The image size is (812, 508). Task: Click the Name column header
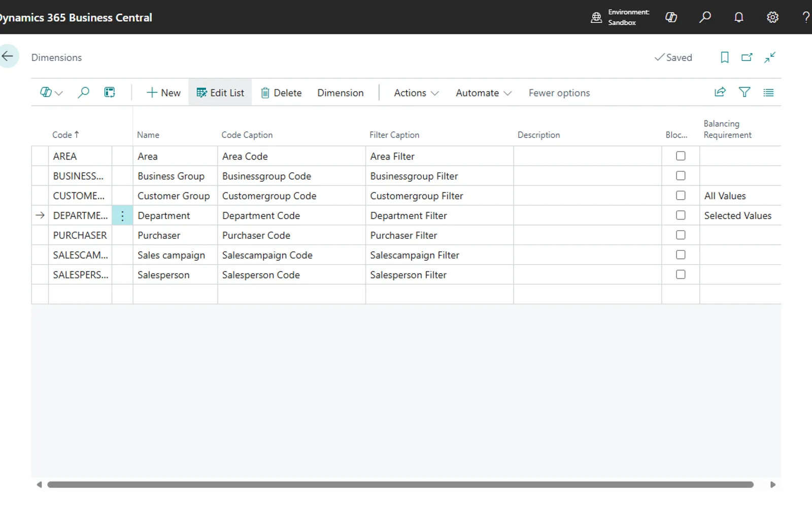(x=148, y=135)
